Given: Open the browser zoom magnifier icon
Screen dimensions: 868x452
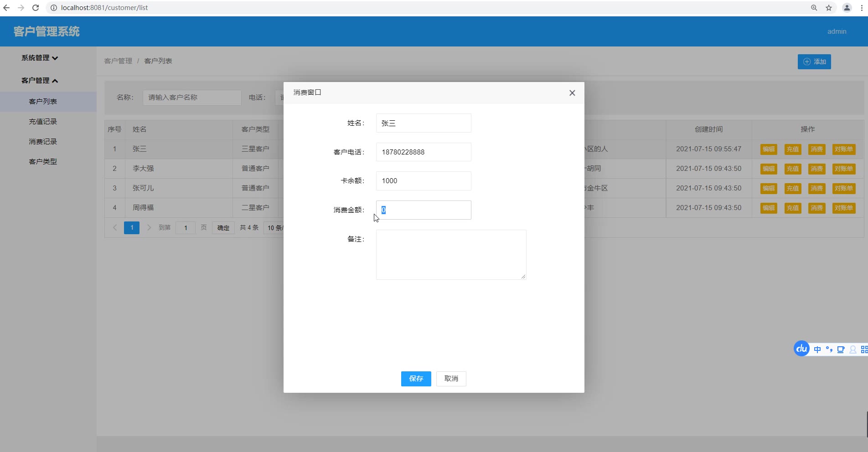Looking at the screenshot, I should coord(814,8).
